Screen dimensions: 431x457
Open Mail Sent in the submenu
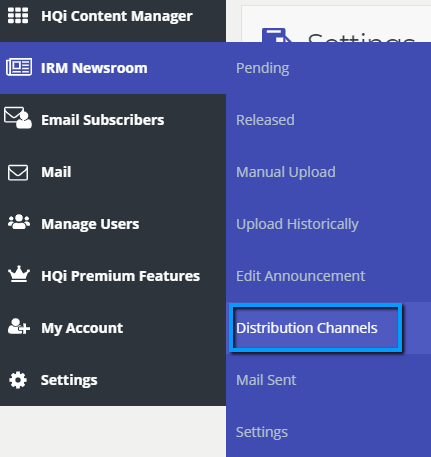pyautogui.click(x=266, y=380)
